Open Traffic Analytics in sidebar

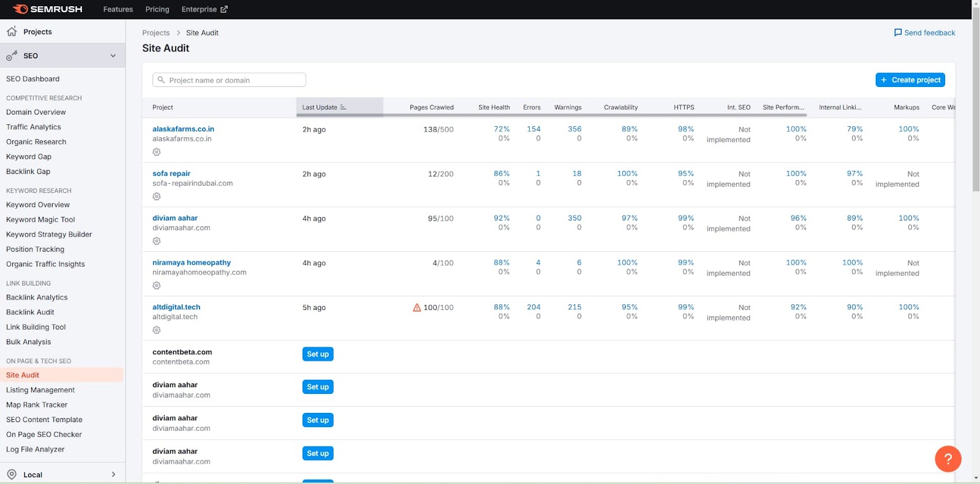click(x=34, y=127)
